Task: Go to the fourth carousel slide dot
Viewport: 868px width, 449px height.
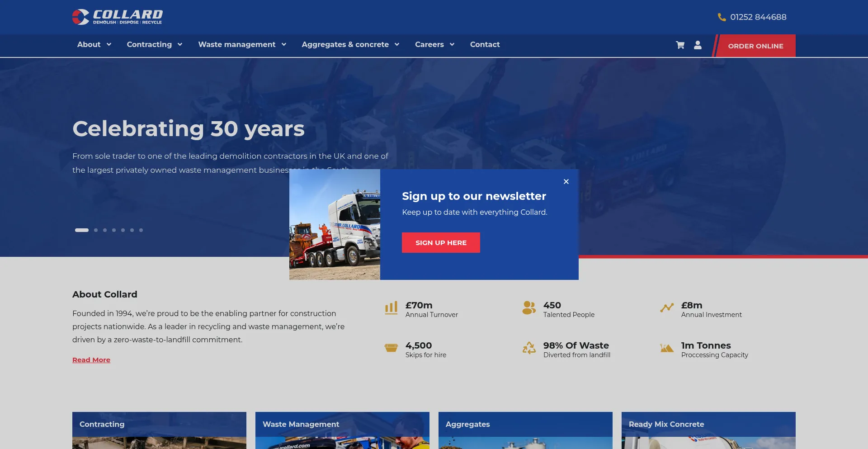Action: tap(114, 230)
